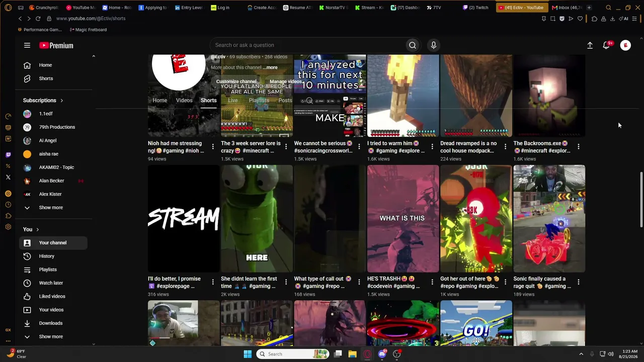Open Liked videos in the sidebar
644x362 pixels.
[53, 297]
